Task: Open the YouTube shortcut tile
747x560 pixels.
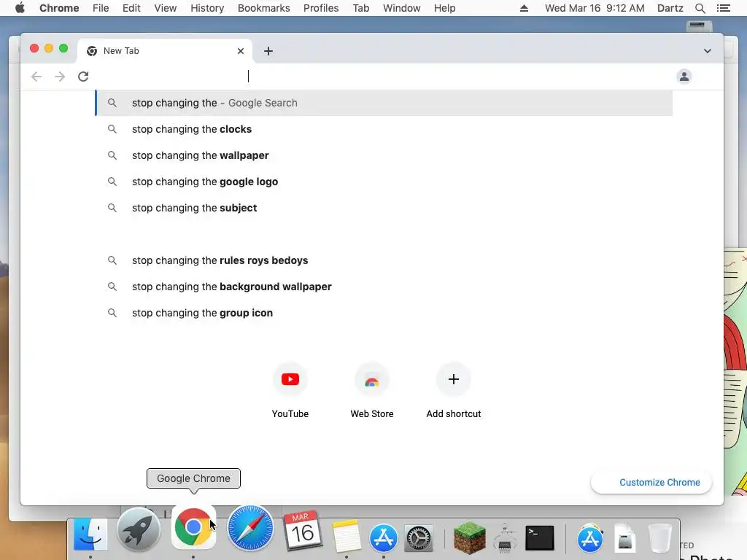Action: (x=290, y=391)
